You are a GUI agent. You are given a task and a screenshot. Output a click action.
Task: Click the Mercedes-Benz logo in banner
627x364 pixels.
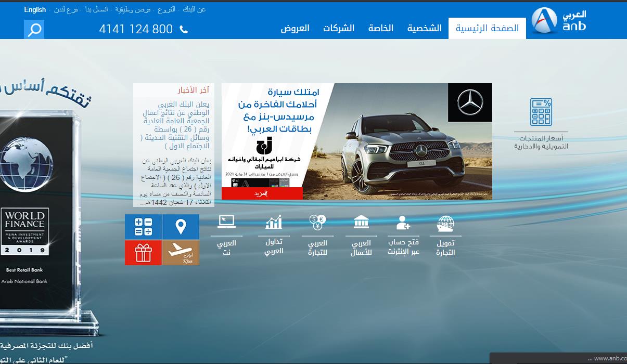(x=470, y=102)
